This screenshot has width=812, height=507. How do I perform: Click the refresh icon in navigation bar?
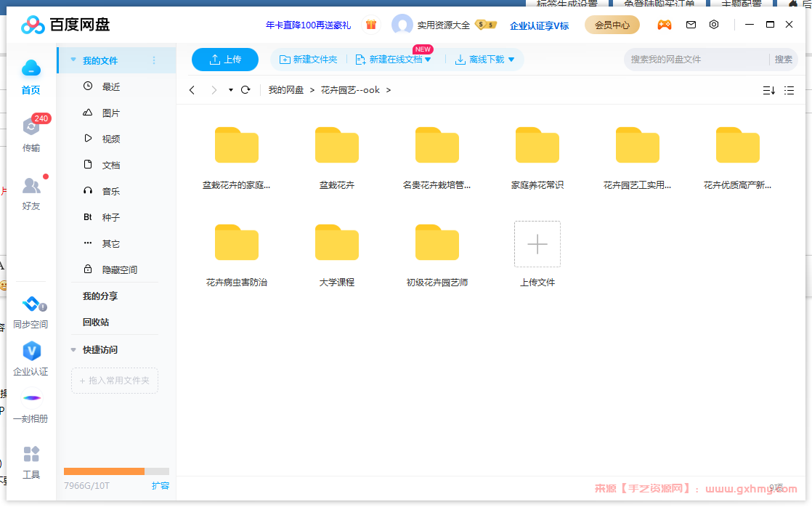245,90
